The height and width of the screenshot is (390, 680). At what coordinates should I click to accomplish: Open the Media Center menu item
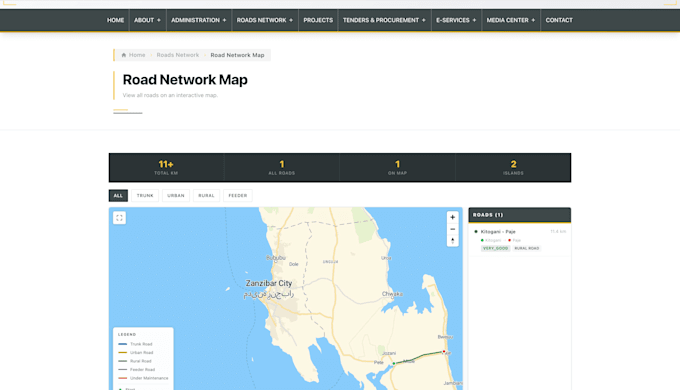point(507,20)
